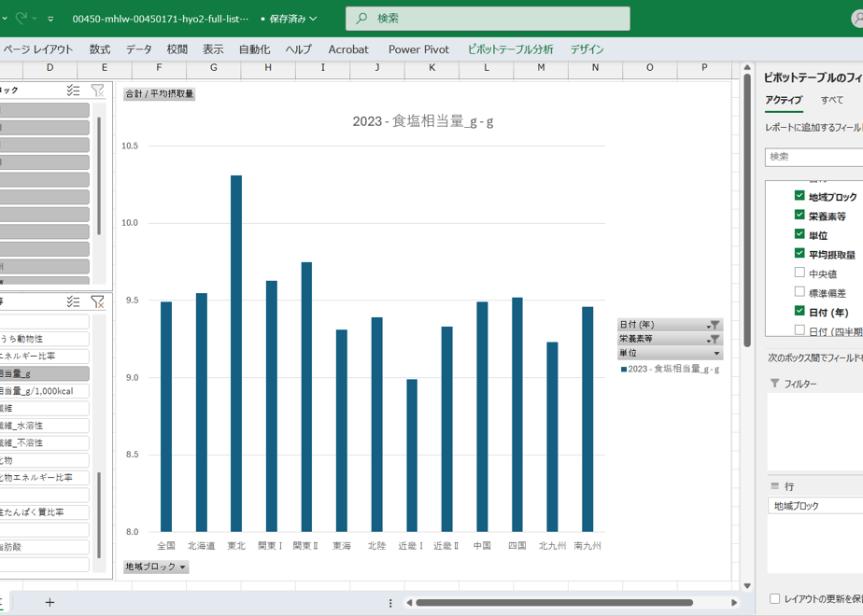Viewport: 863px width, 616px height.
Task: Click the 東北 bar in chart
Action: point(236,354)
